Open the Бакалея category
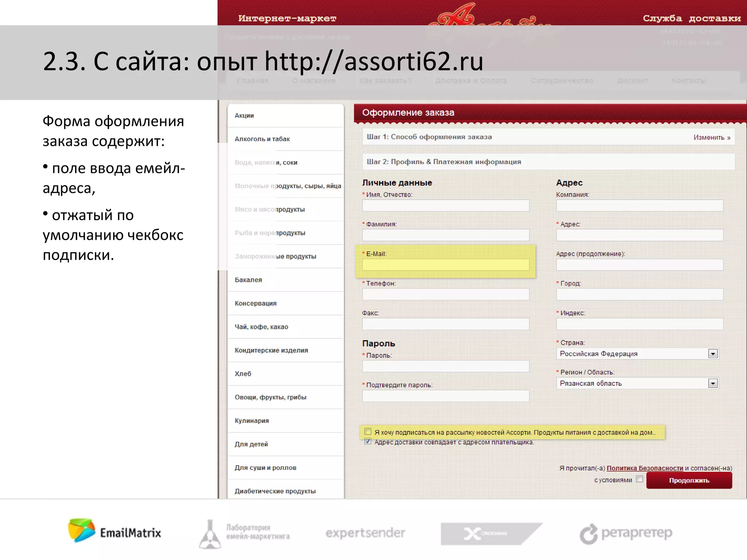The width and height of the screenshot is (747, 560). click(285, 280)
